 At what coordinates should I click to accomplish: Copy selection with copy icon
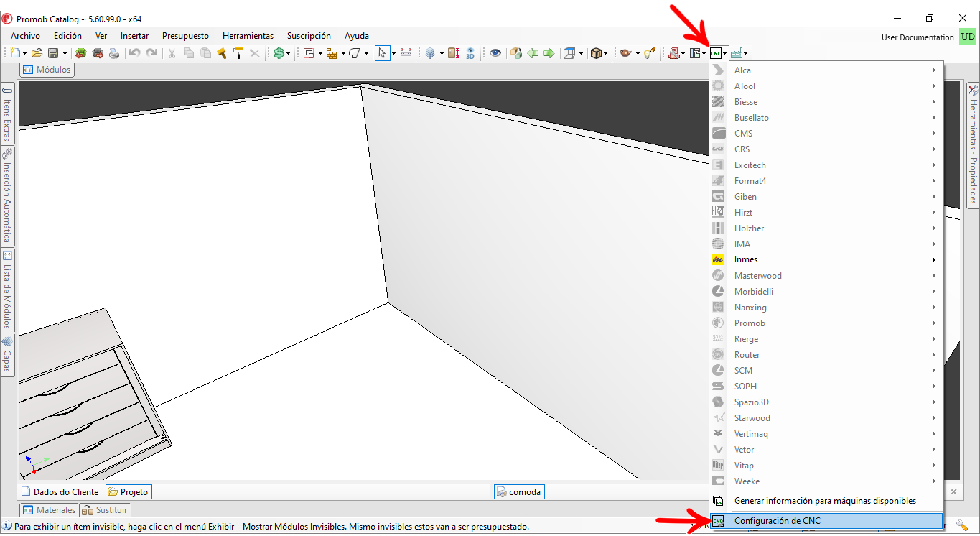tap(189, 53)
